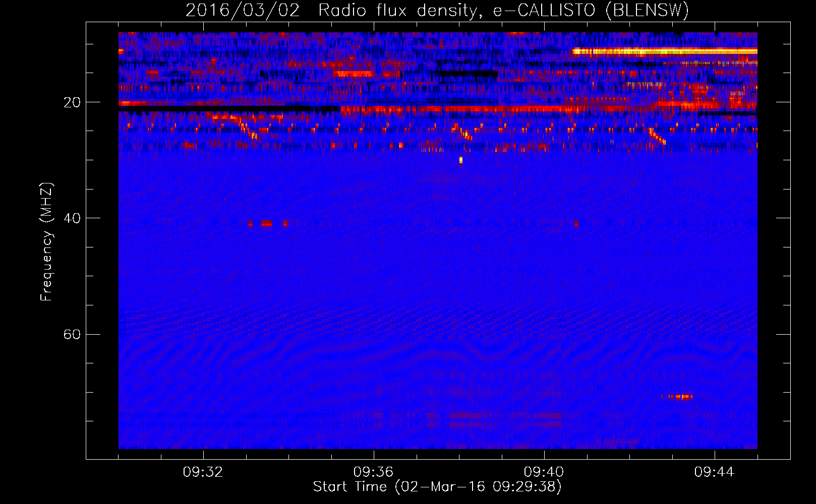Click the 20 MHz frequency tick label
The width and height of the screenshot is (816, 504).
72,102
